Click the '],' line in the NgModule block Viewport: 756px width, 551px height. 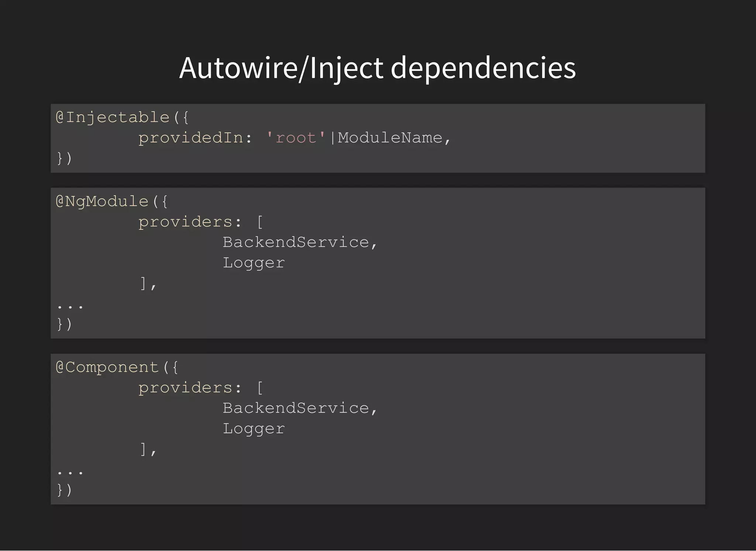tap(148, 283)
